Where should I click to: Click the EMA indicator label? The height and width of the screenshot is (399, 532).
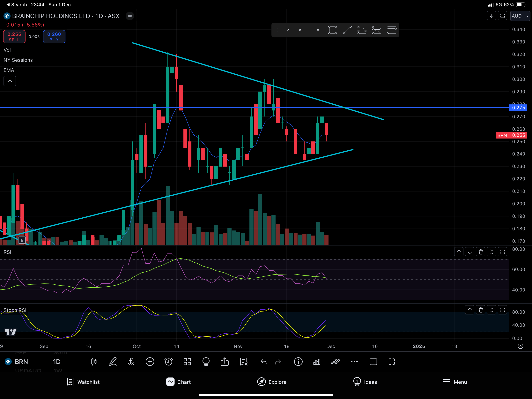pyautogui.click(x=9, y=70)
